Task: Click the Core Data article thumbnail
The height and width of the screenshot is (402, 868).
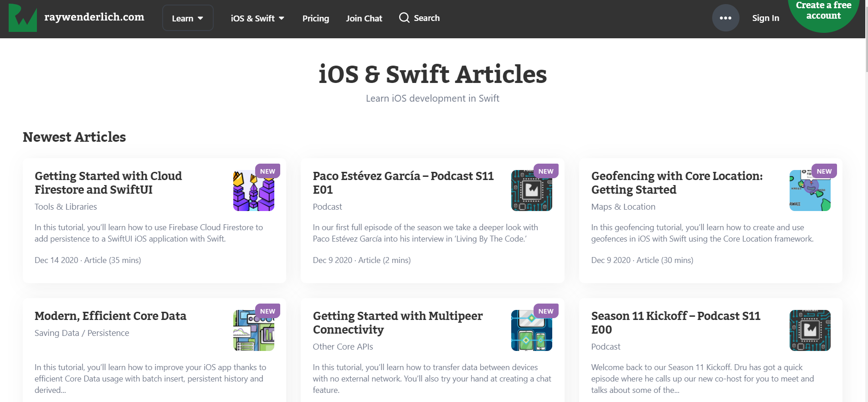Action: coord(254,330)
